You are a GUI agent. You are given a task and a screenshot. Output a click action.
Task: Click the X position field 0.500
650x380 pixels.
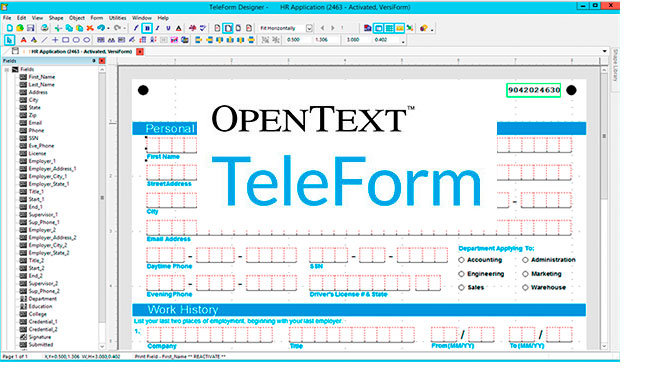coord(297,40)
